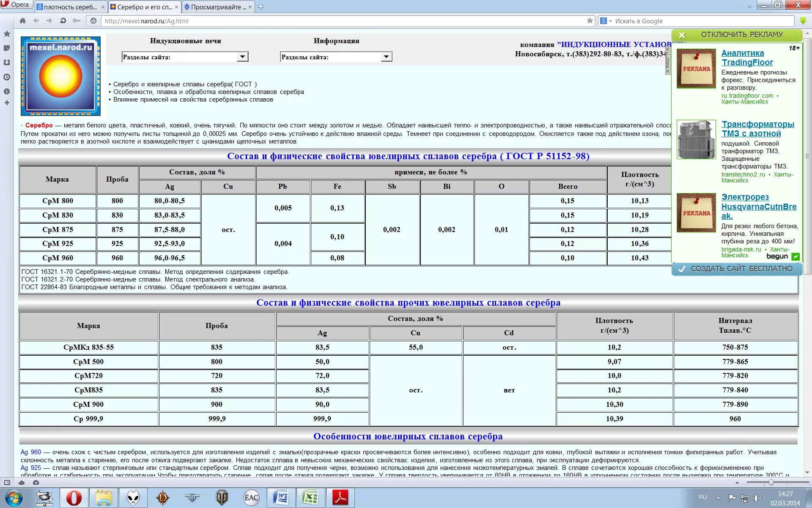Open the Downloads panel in the sidebar
This screenshot has width=812, height=508.
point(7,63)
